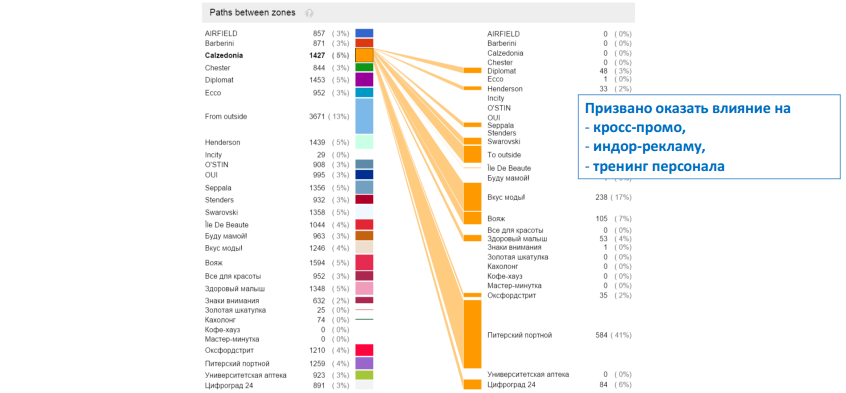Select Кахолонг in the left source list
Screen dimensions: 846x393
coord(219,320)
